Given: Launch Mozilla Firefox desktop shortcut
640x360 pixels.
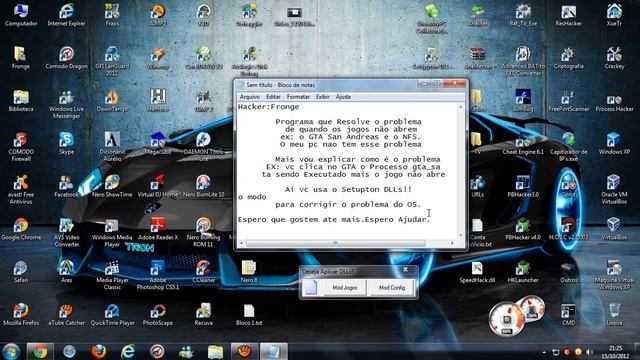Looking at the screenshot, I should [21, 315].
